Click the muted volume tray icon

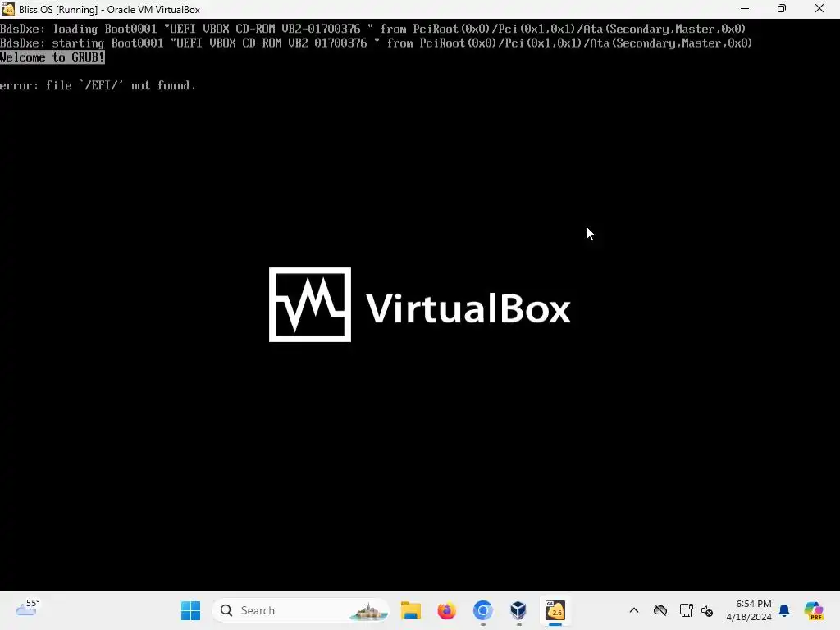coord(707,610)
